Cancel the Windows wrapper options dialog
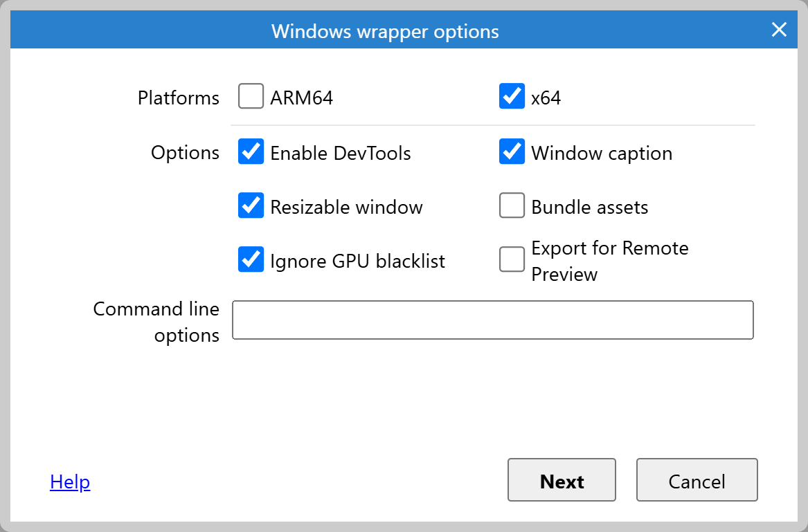 tap(697, 480)
